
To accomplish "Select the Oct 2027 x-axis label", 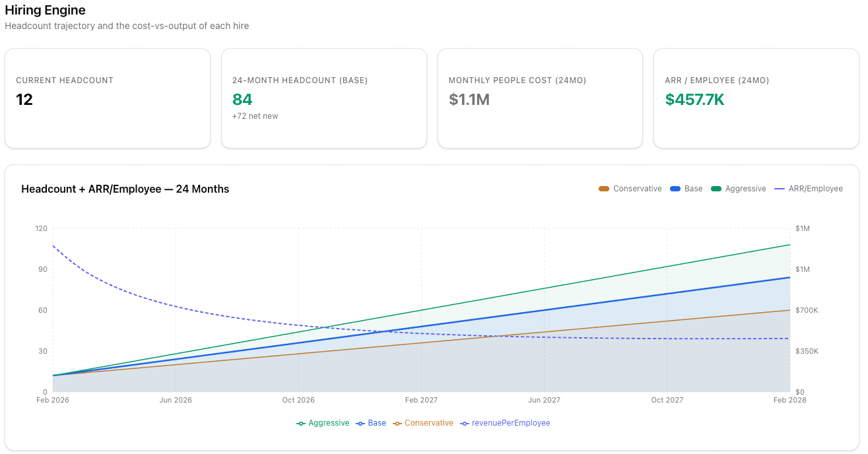I will pos(667,400).
